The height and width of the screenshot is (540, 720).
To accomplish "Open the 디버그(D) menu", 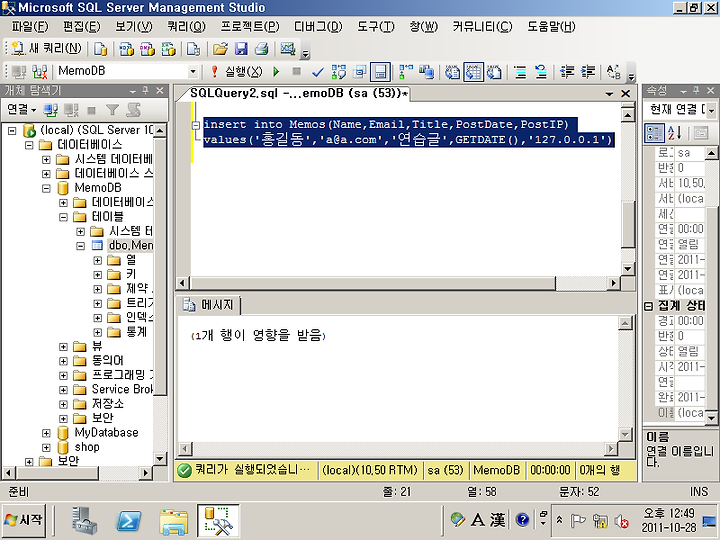I will [x=318, y=27].
